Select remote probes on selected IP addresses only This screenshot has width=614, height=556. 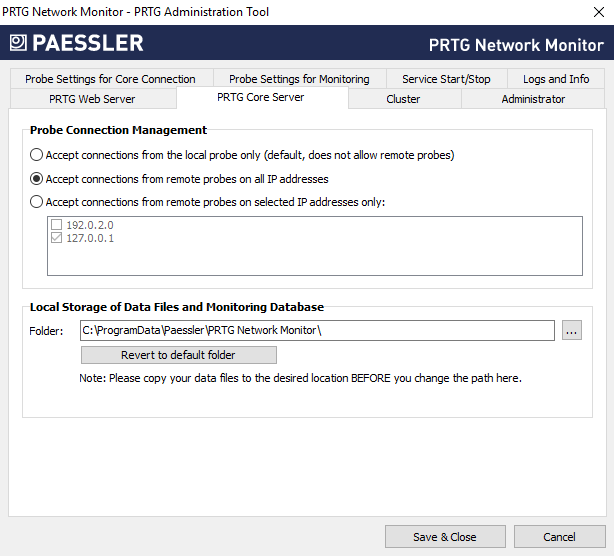pyautogui.click(x=37, y=202)
